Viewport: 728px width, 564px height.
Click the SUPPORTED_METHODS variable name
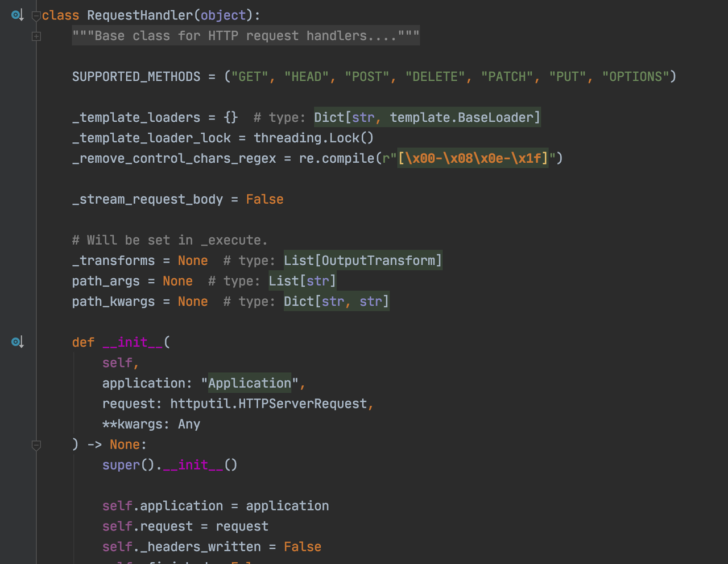point(136,77)
